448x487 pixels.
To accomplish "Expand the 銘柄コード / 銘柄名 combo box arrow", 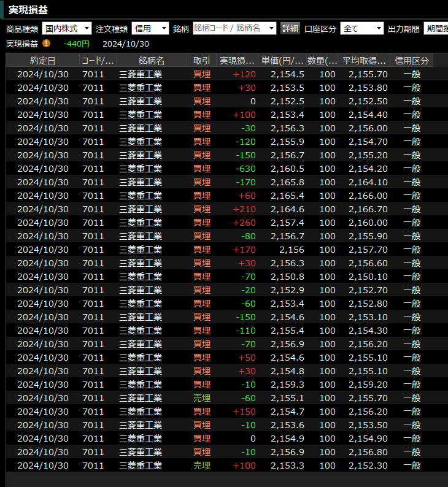I will pos(271,29).
